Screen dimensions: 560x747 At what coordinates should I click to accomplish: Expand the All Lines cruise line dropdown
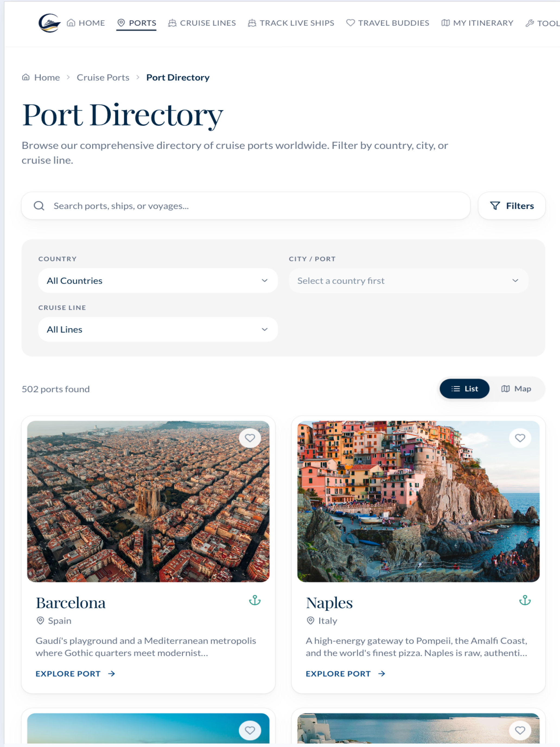click(x=158, y=329)
